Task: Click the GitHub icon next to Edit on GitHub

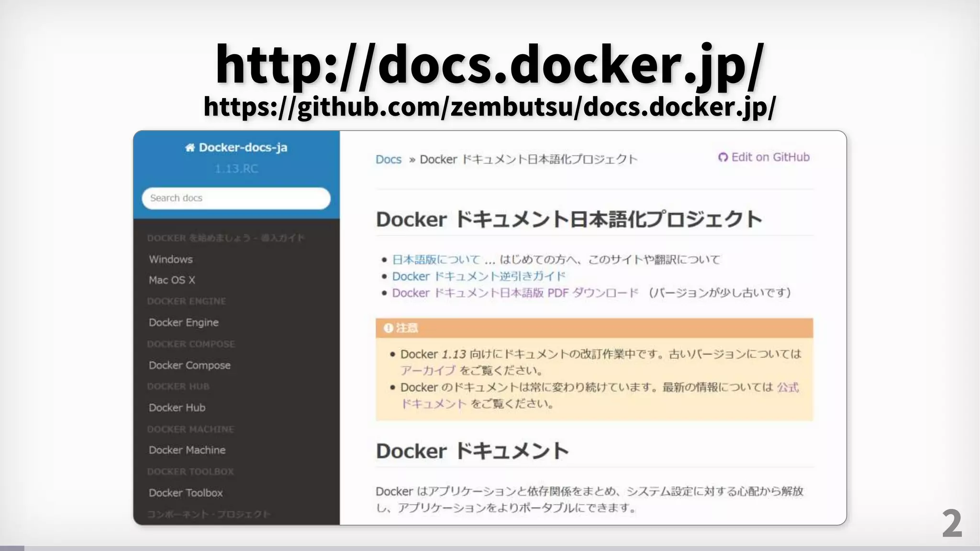Action: [x=723, y=157]
